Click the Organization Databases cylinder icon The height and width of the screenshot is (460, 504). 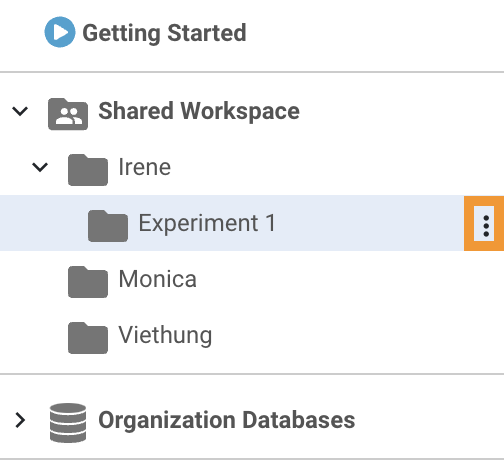click(x=68, y=423)
